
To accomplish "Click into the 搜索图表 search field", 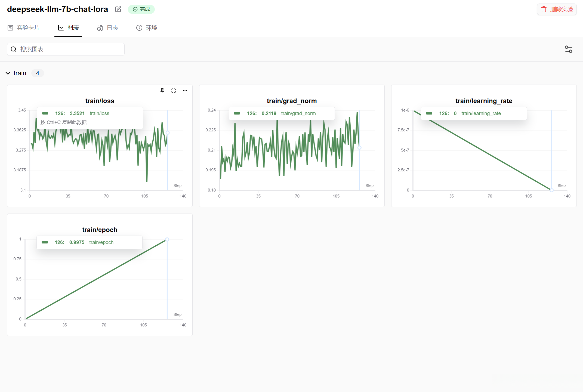I will coord(71,49).
